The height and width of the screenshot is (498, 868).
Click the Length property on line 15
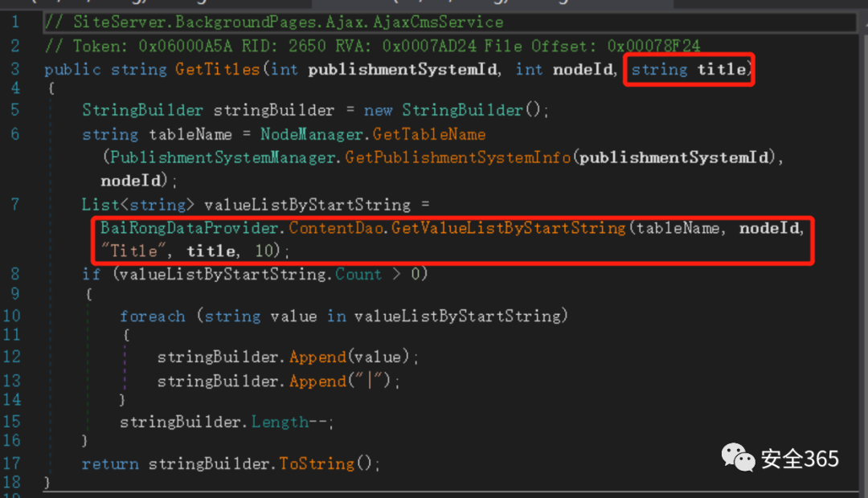coord(280,422)
